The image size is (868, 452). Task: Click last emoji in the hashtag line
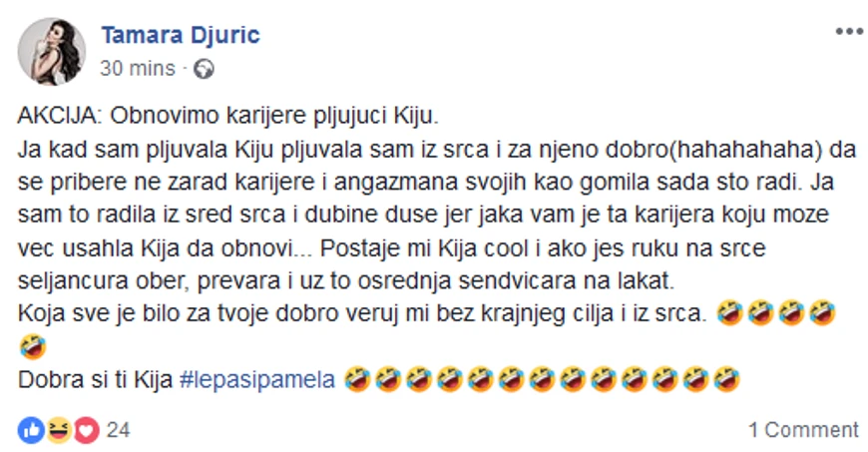click(x=726, y=380)
